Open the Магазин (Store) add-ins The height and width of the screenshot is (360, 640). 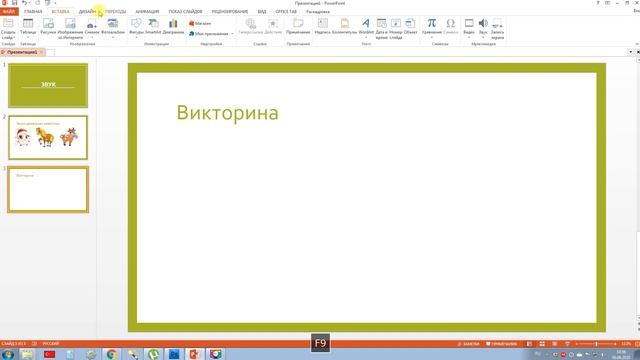coord(200,24)
